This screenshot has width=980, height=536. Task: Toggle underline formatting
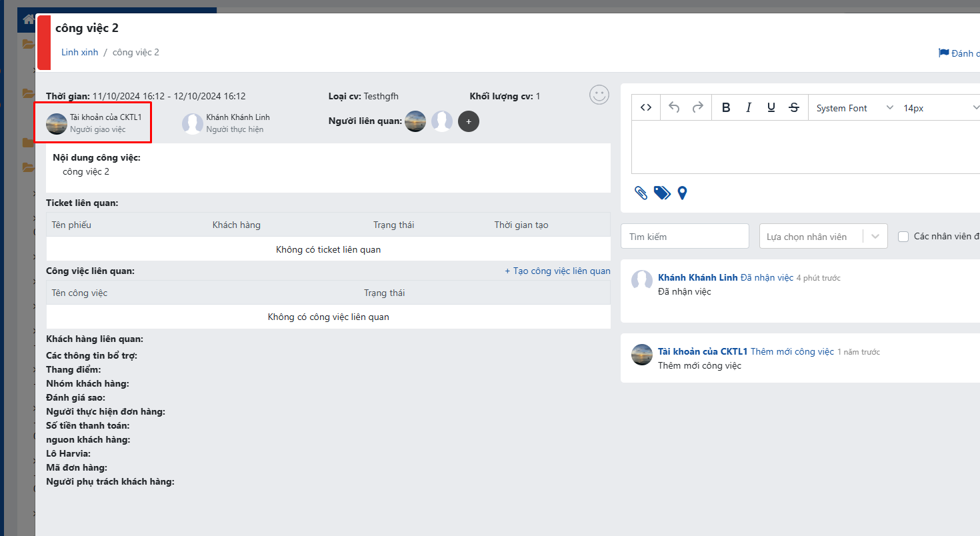[771, 108]
